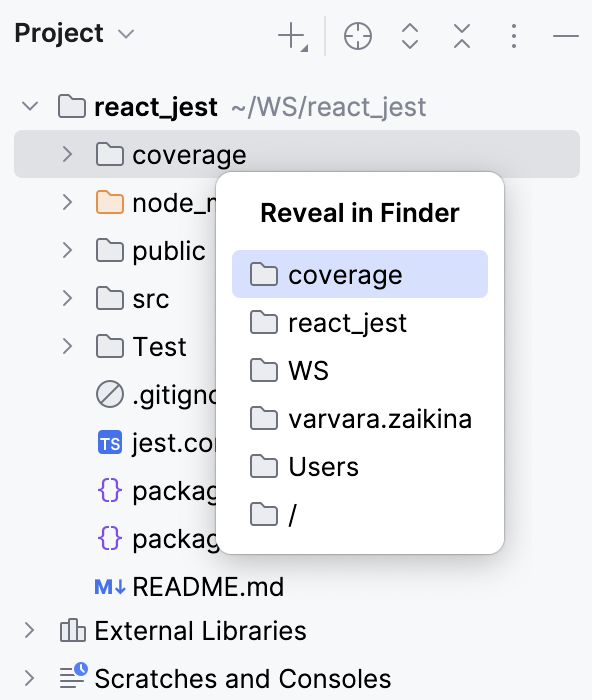The width and height of the screenshot is (592, 700).
Task: Reveal the Users folder in Finder
Action: point(360,467)
